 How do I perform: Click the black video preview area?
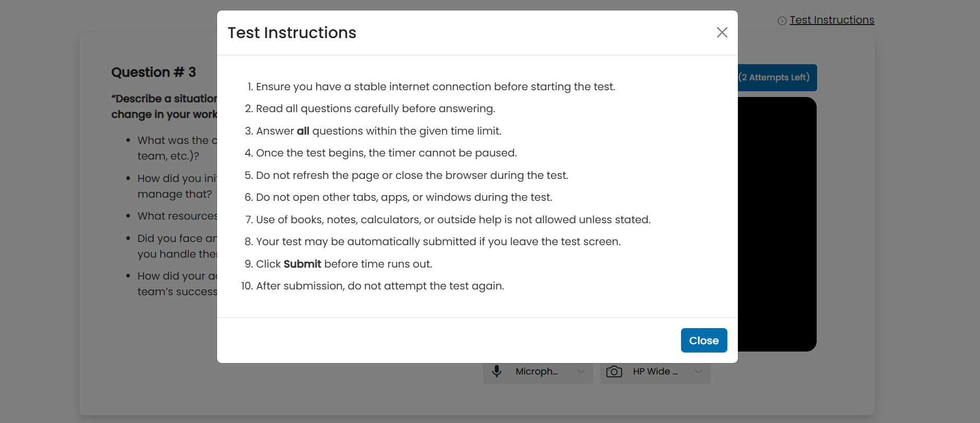(x=776, y=224)
